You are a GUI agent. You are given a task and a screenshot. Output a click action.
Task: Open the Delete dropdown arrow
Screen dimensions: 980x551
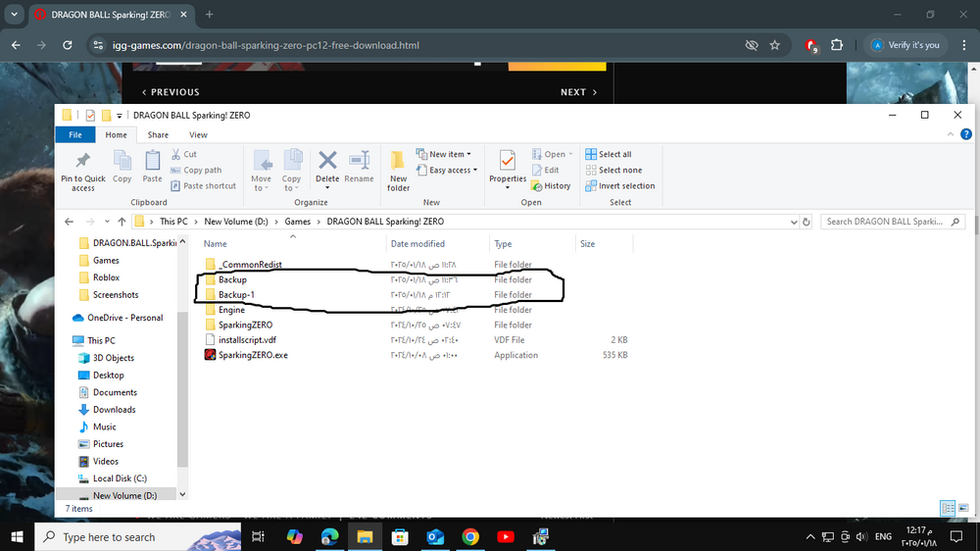327,187
